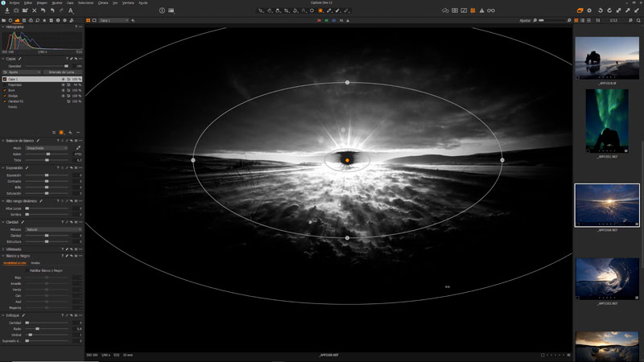The width and height of the screenshot is (644, 362).
Task: Toggle the Burn layer checkbox
Action: coord(4,90)
